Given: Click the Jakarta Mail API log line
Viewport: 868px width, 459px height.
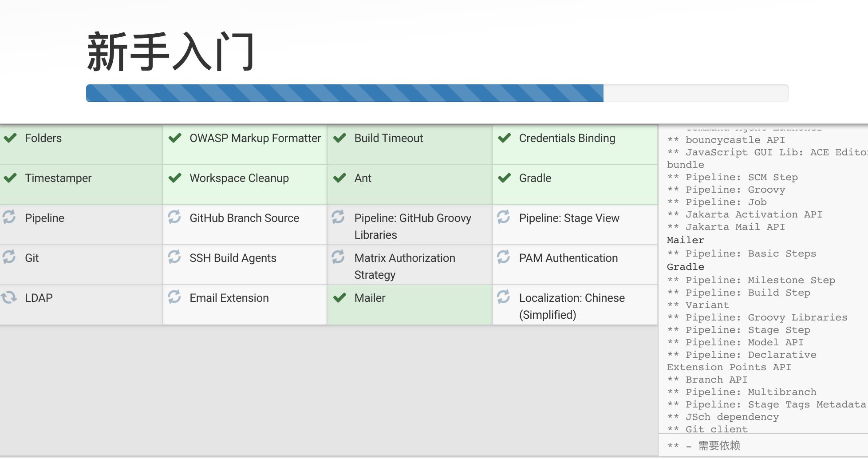Looking at the screenshot, I should (726, 227).
